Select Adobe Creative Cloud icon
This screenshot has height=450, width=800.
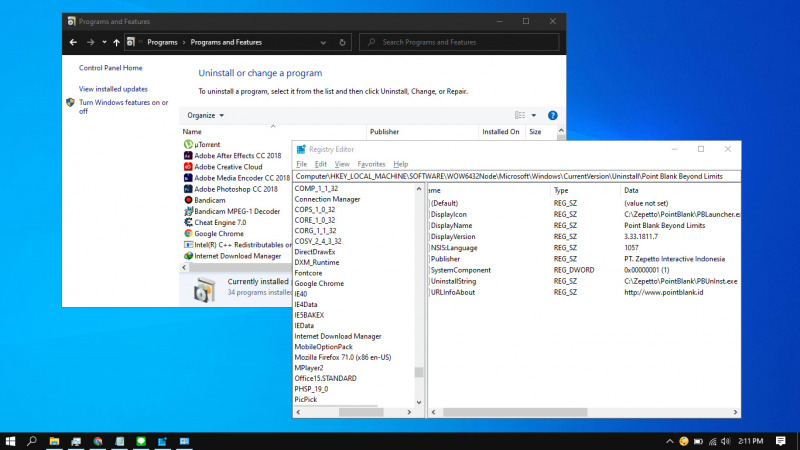click(188, 167)
